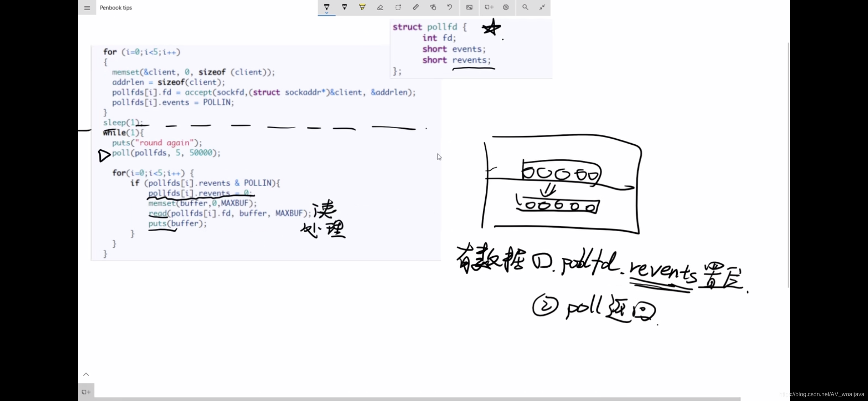
Task: Click the 'poll(pollfds, 5, 50000);' code line
Action: pos(166,153)
